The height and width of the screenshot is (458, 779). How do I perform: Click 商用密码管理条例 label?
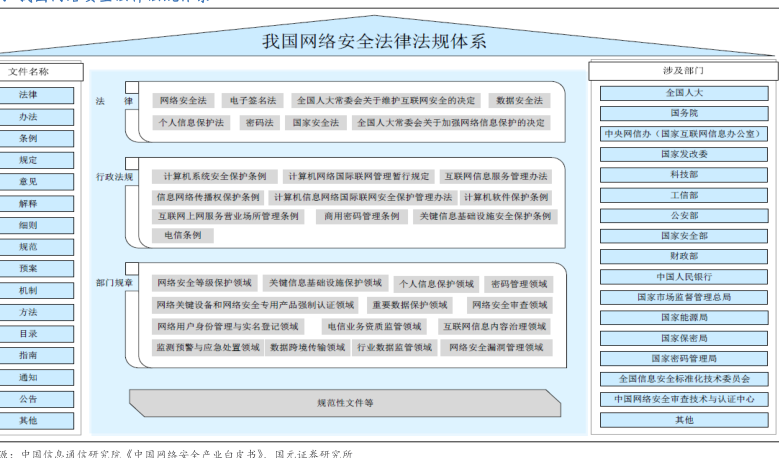(x=361, y=216)
